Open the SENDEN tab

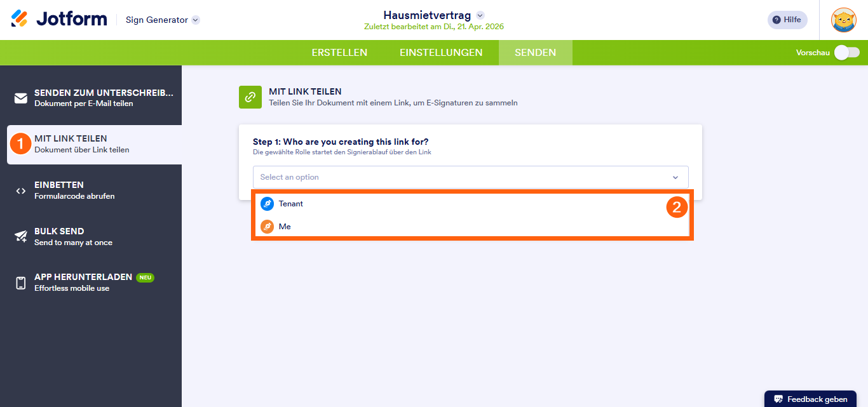point(535,53)
